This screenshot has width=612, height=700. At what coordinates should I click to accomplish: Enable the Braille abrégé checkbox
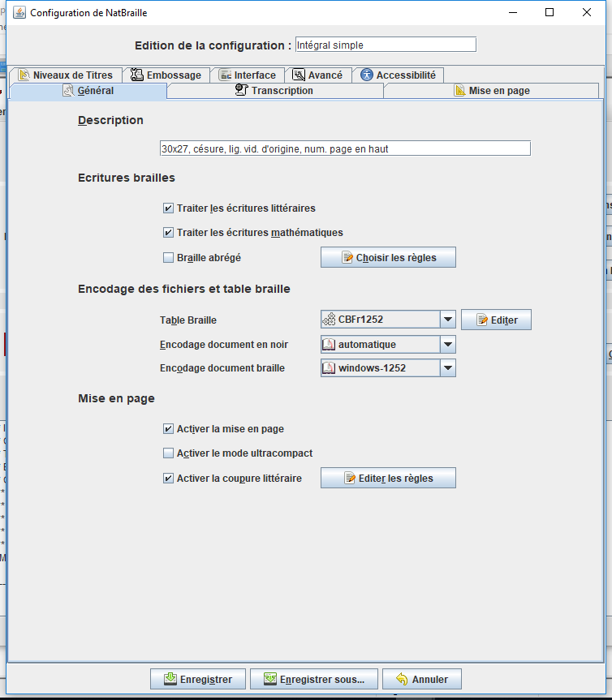[x=168, y=258]
